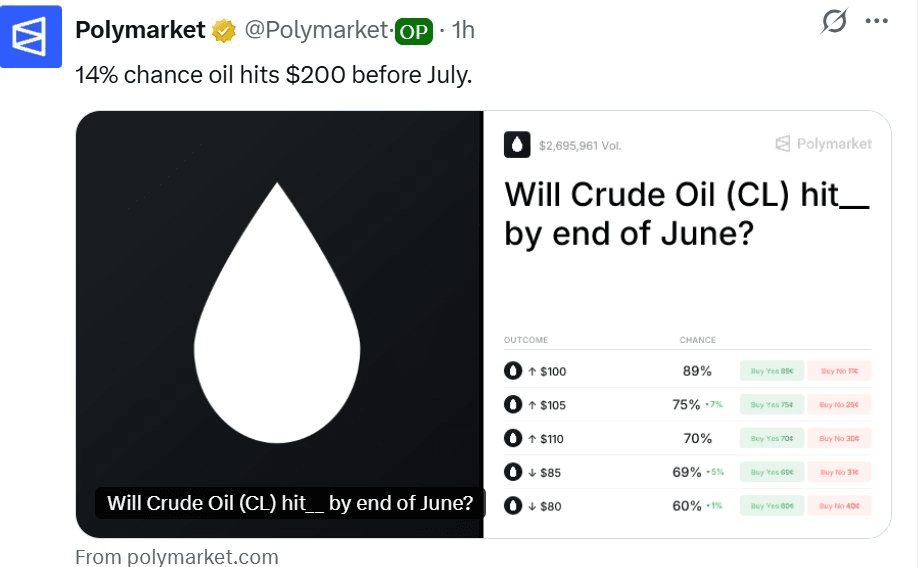
Task: Click the green OP badge
Action: click(413, 31)
